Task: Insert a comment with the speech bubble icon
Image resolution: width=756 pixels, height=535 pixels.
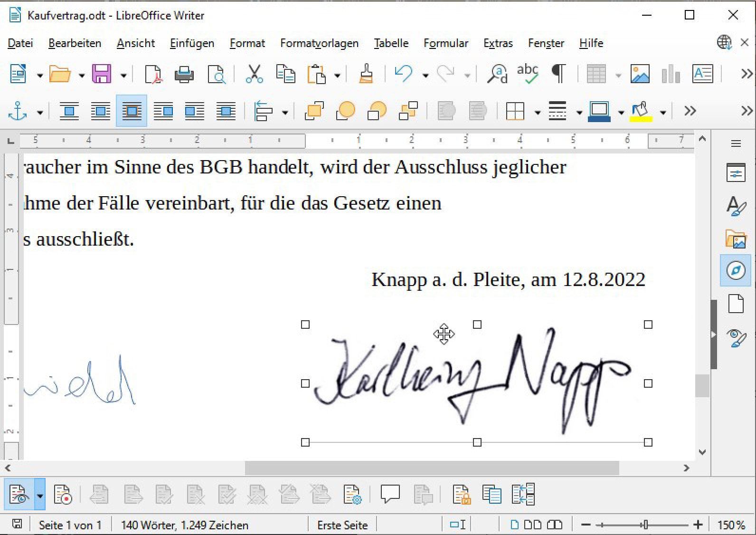Action: (390, 494)
